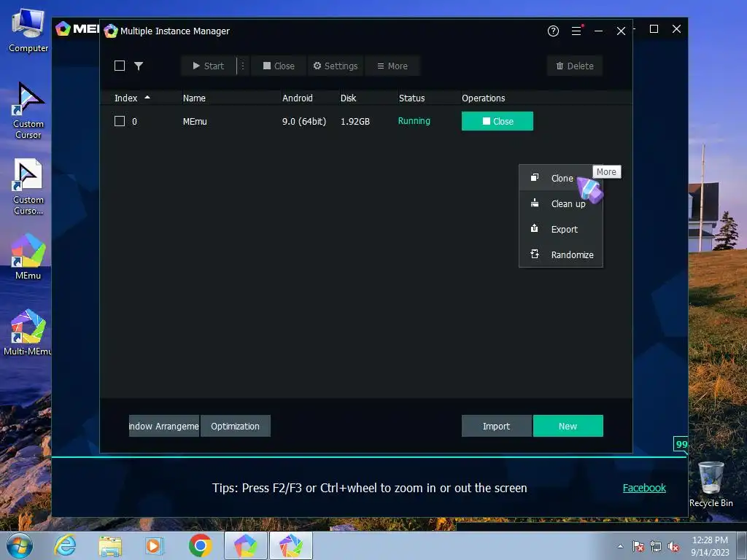Open the Windows Start orb
The height and width of the screenshot is (560, 747).
click(20, 545)
